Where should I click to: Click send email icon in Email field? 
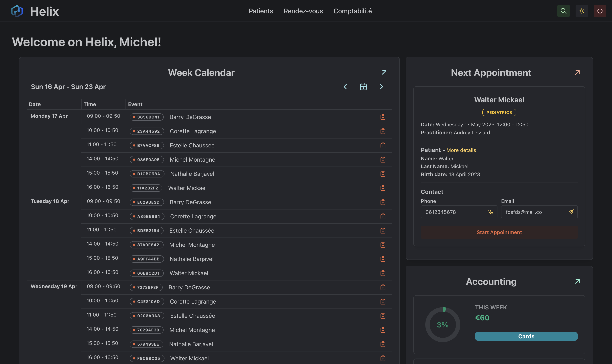pyautogui.click(x=571, y=212)
